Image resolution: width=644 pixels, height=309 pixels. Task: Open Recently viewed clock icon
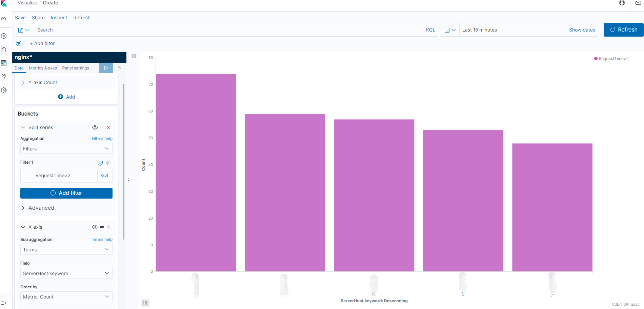point(4,19)
